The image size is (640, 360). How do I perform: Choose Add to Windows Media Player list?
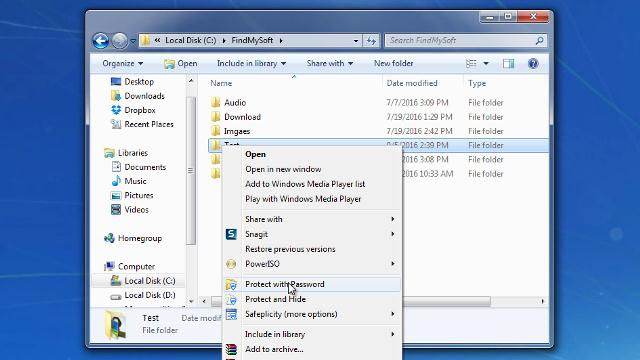pyautogui.click(x=312, y=184)
